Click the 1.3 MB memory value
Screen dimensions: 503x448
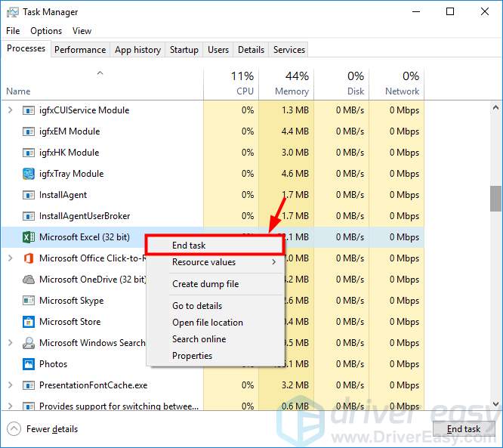tap(295, 110)
